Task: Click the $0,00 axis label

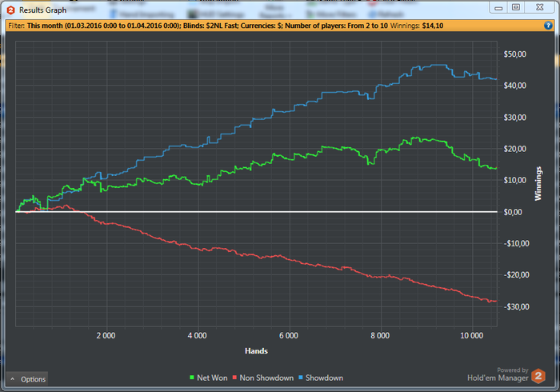Action: pyautogui.click(x=513, y=212)
